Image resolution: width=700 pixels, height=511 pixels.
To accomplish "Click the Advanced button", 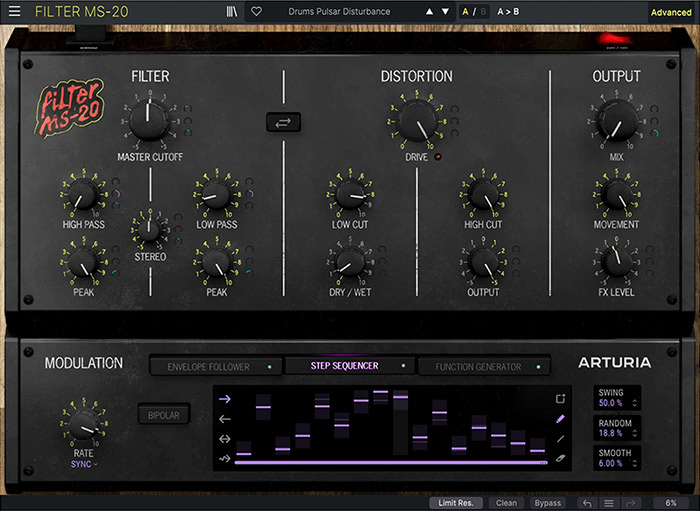I will [671, 12].
